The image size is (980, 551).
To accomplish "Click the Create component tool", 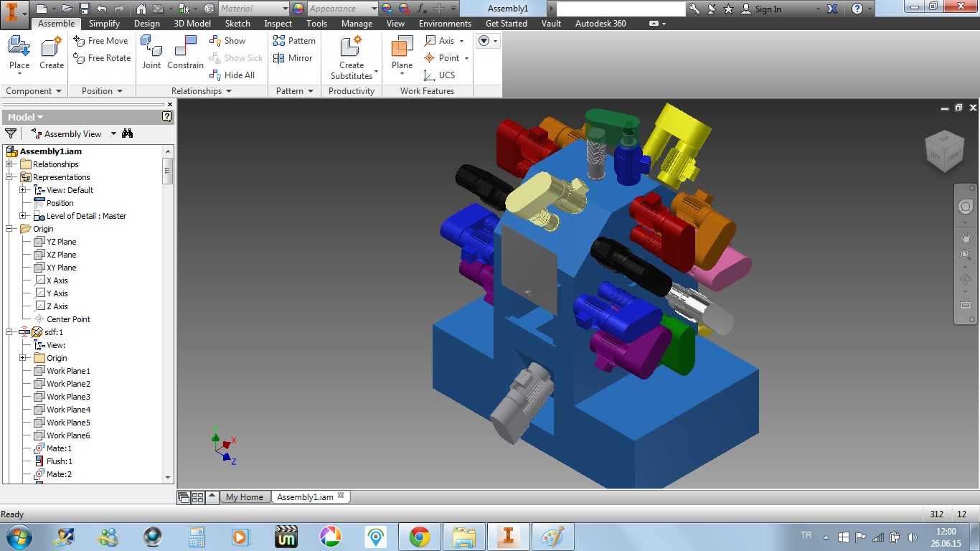I will click(52, 55).
